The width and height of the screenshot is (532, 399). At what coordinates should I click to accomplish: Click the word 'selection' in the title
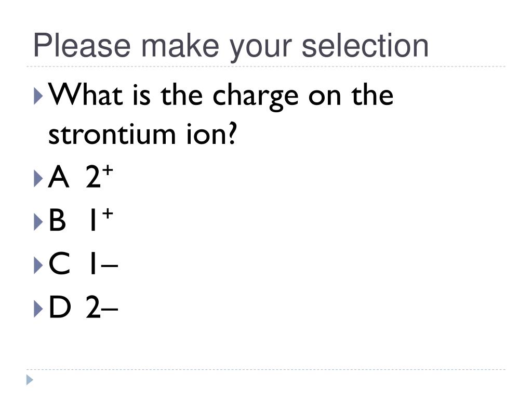click(x=365, y=46)
